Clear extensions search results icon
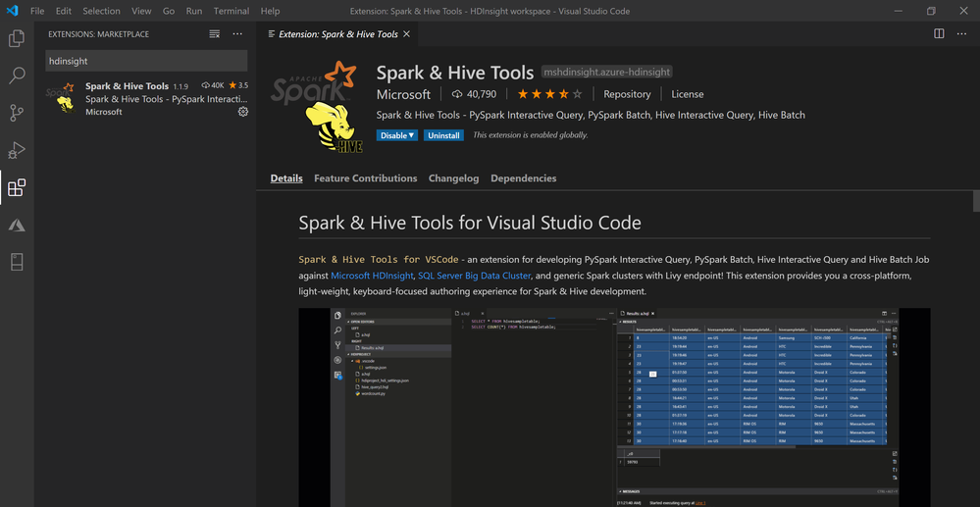 click(215, 33)
